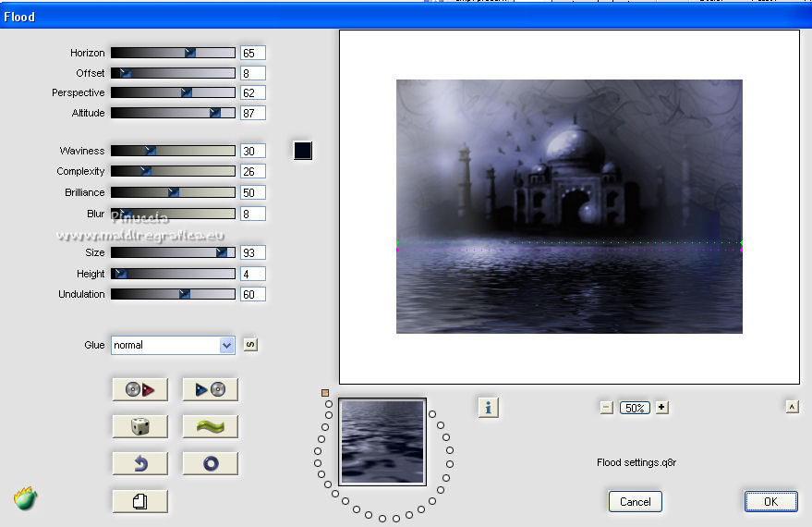Click the Undulation value field showing 60

pos(253,294)
